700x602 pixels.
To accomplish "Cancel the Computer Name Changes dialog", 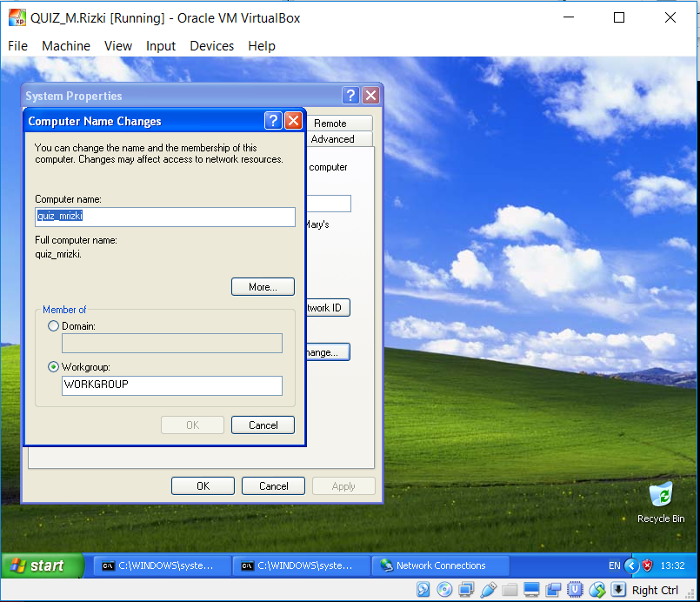I will [262, 425].
